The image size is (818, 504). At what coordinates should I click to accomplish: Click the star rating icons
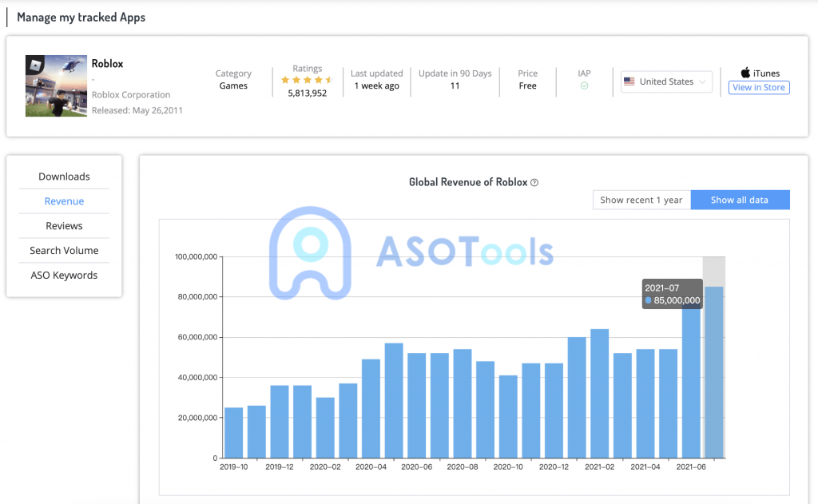click(x=307, y=80)
